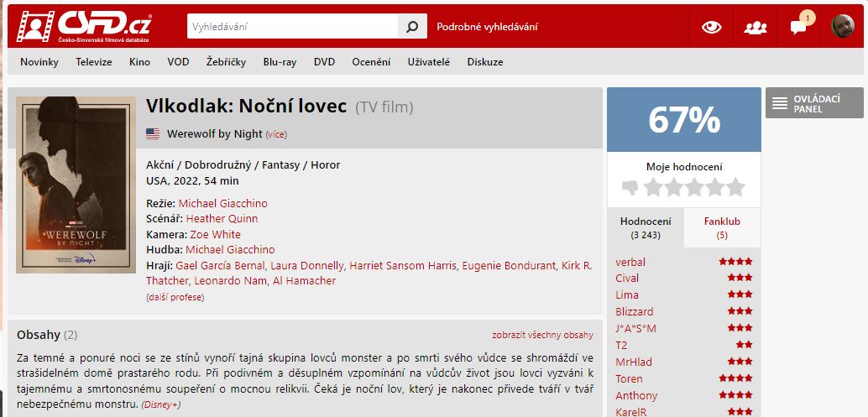
Task: Open writer Heather Quinn's page
Action: click(222, 218)
